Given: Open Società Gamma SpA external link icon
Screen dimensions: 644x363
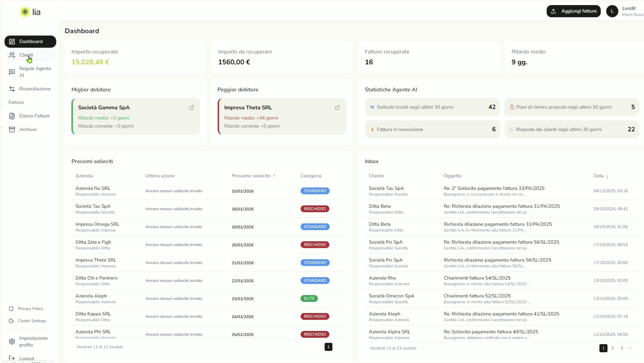Looking at the screenshot, I should (x=192, y=108).
